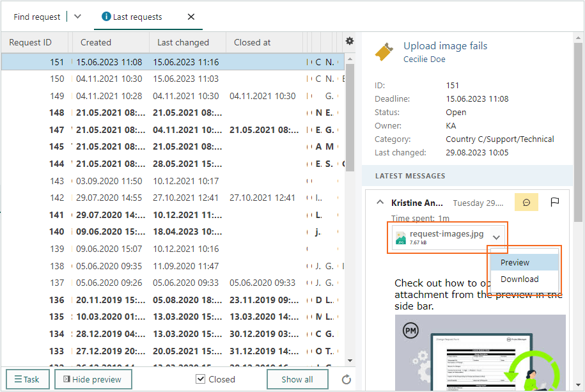Flag Kristine's message with the flag icon

tap(555, 202)
